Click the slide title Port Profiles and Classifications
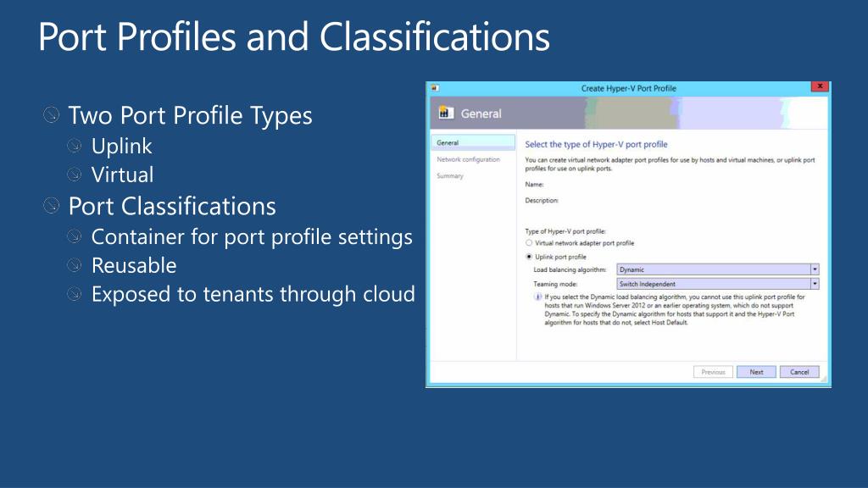 pos(294,37)
